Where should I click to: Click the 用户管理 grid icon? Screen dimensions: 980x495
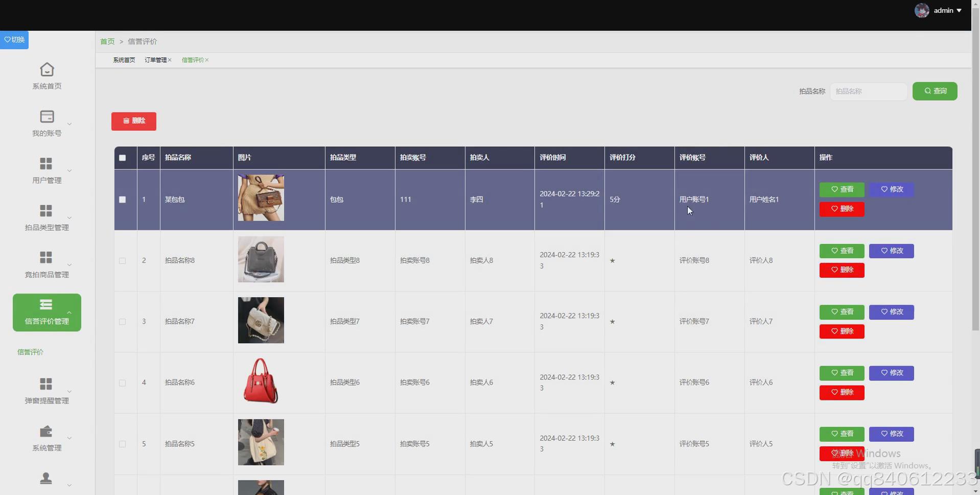click(46, 164)
